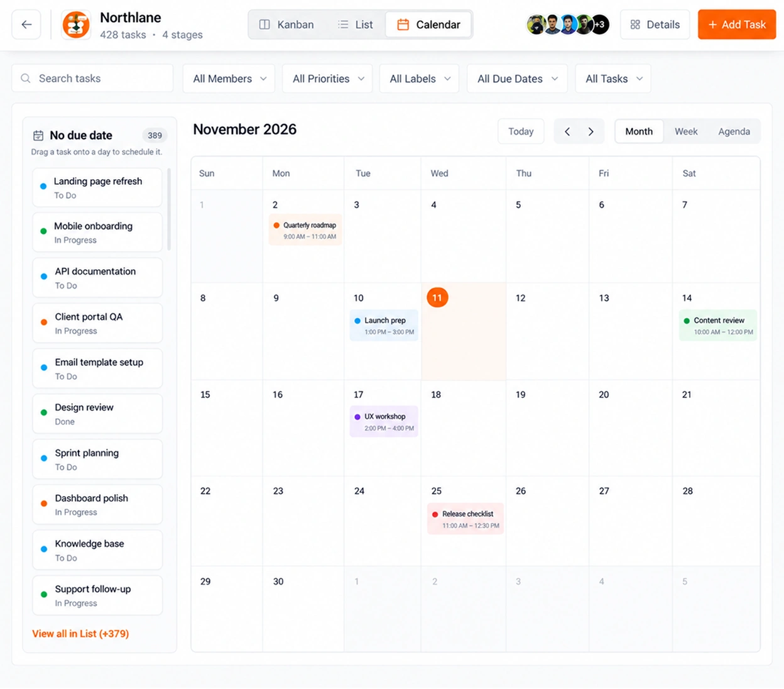784x689 pixels.
Task: Expand the All Members filter
Action: 229,79
